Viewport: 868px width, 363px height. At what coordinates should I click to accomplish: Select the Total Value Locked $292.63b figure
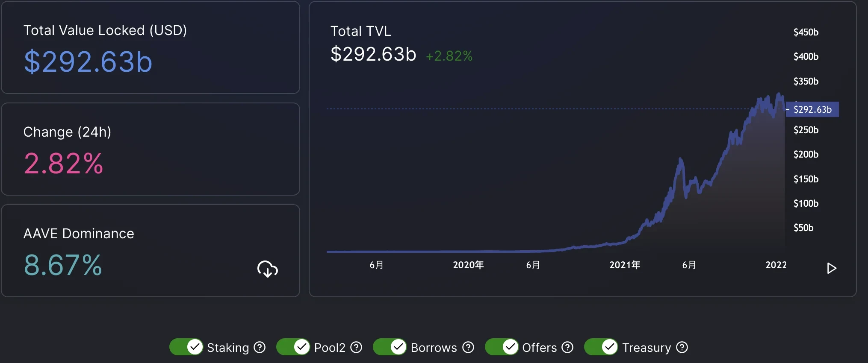(88, 62)
